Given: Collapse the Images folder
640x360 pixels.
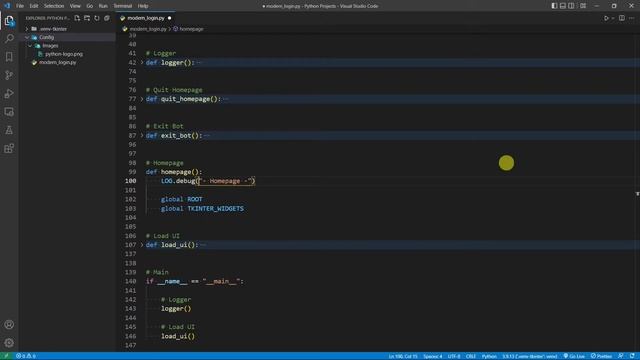Looking at the screenshot, I should (30, 46).
